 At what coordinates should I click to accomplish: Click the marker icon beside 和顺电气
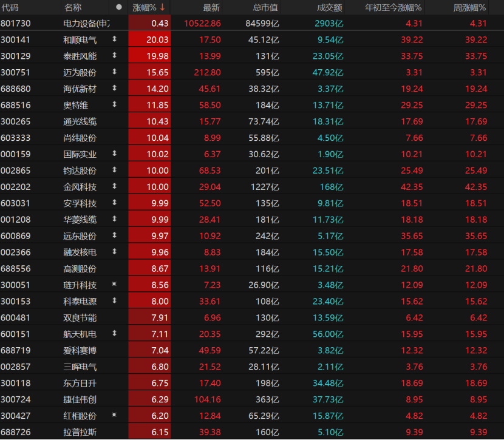tap(114, 39)
